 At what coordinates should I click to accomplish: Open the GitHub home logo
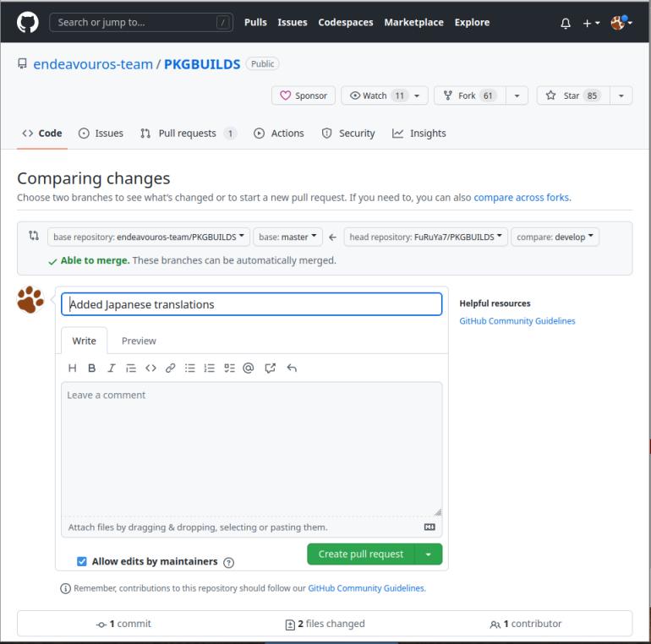27,22
